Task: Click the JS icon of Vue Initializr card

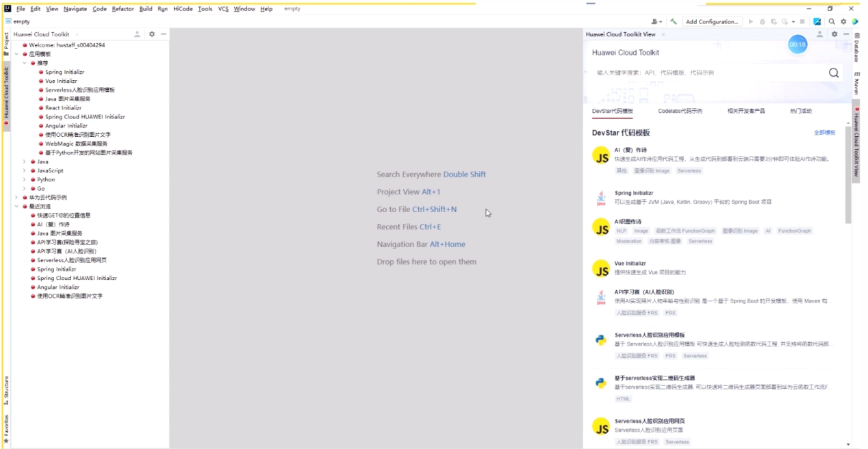Action: 601,268
